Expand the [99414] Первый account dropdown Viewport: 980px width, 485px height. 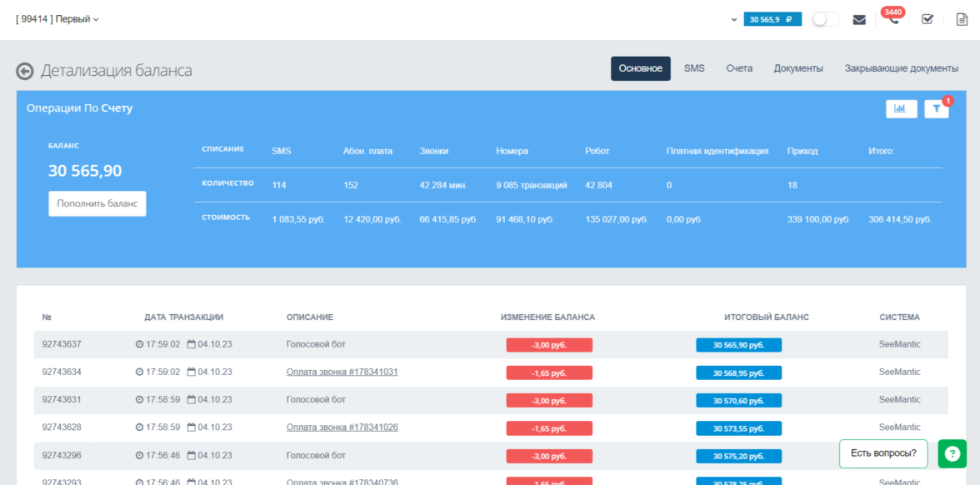(57, 19)
